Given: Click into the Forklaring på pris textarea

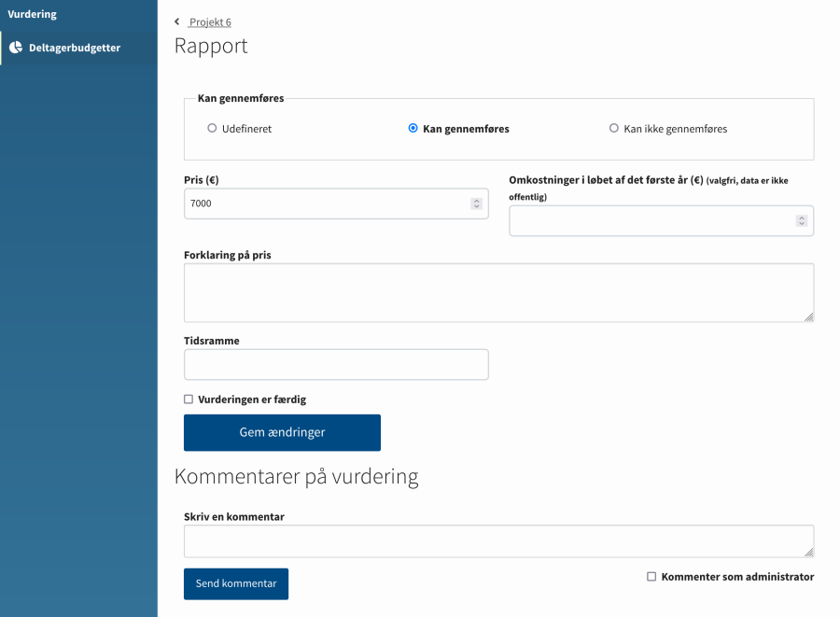Looking at the screenshot, I should tap(498, 292).
